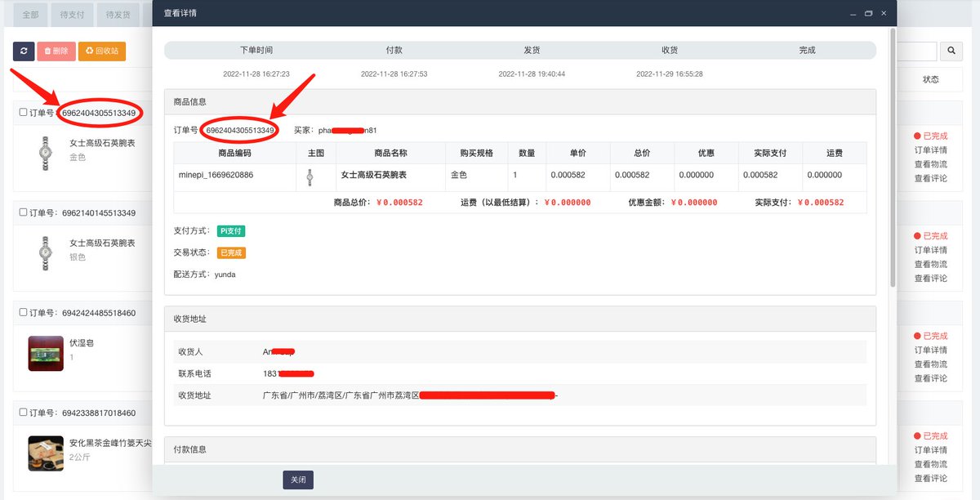Click the product main image in table
Viewport: 980px width, 500px height.
click(310, 176)
